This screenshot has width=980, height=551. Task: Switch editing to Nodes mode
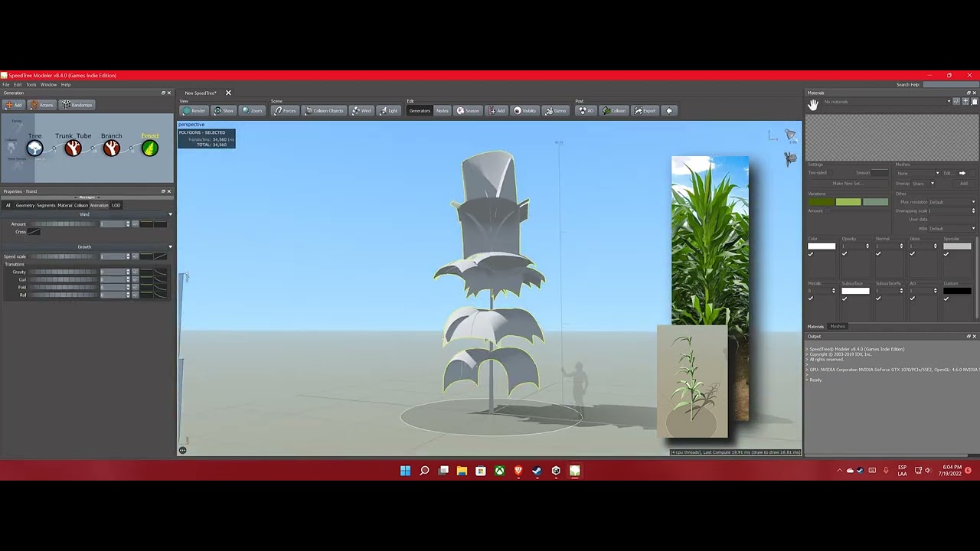point(443,111)
